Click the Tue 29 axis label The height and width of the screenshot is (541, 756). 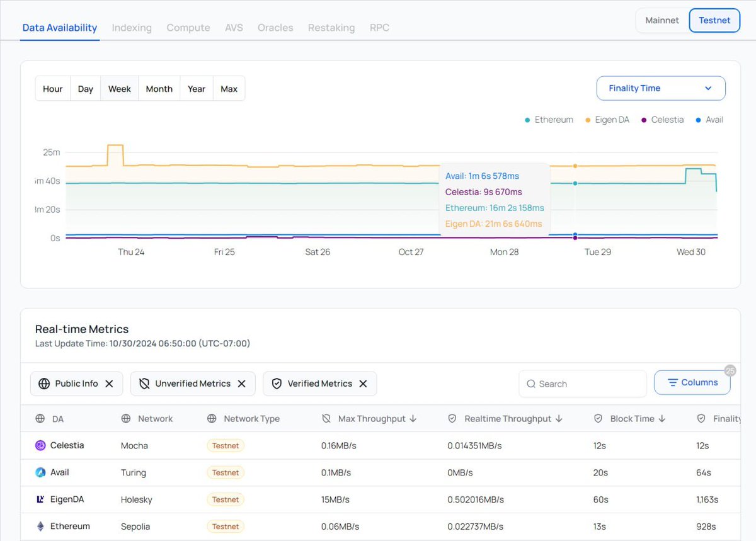pos(598,252)
